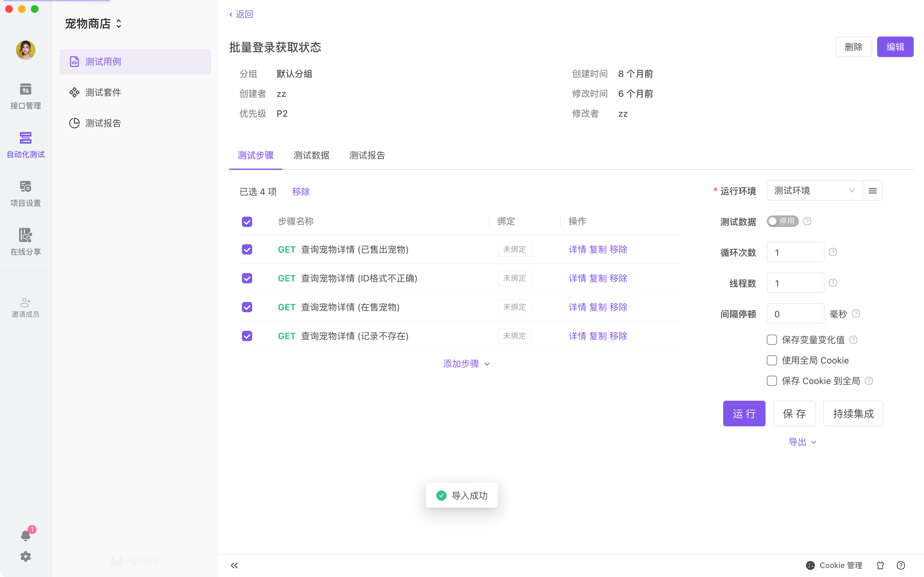The width and height of the screenshot is (924, 577).
Task: Enable 保存变量变化值 checkbox
Action: (x=772, y=340)
